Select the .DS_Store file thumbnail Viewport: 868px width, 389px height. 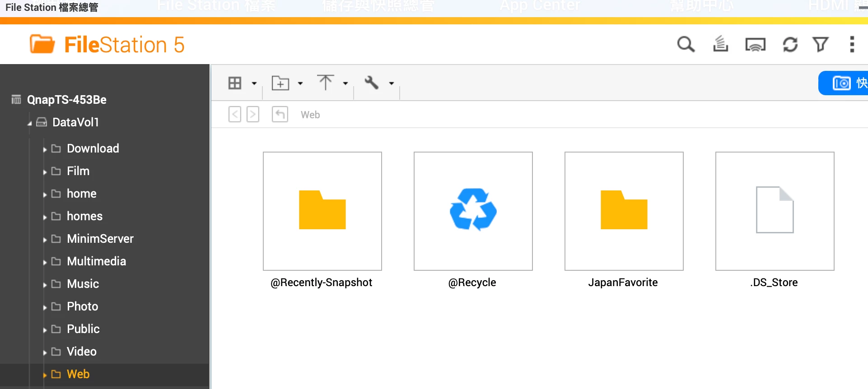click(775, 211)
